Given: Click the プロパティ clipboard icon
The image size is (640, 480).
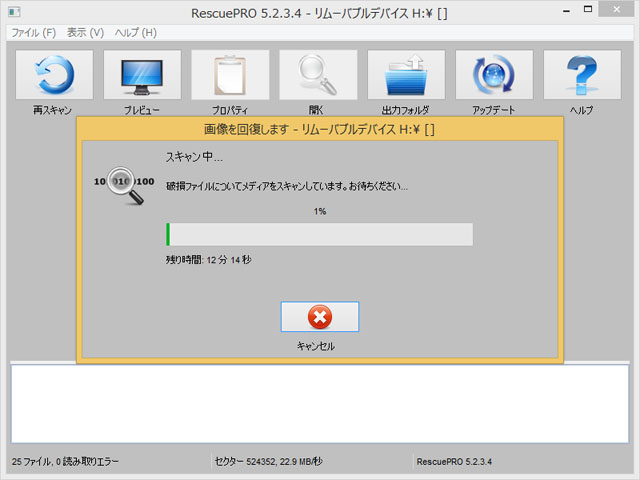Looking at the screenshot, I should coord(230,75).
